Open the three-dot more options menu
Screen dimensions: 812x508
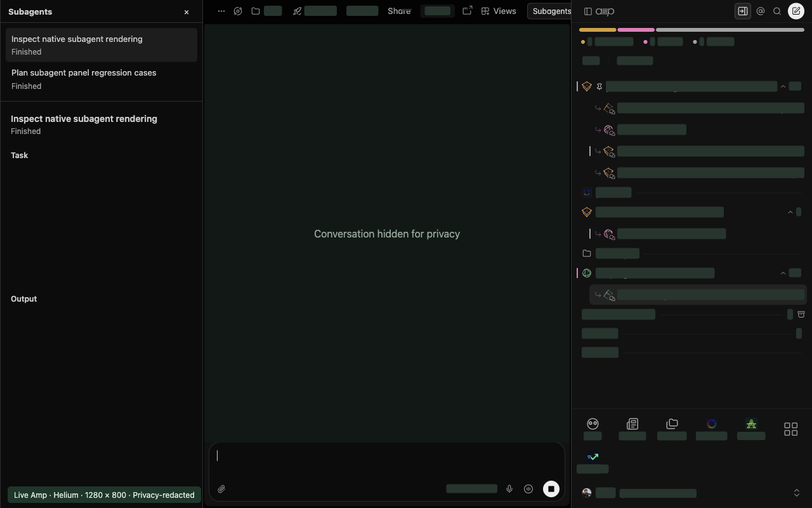[221, 11]
